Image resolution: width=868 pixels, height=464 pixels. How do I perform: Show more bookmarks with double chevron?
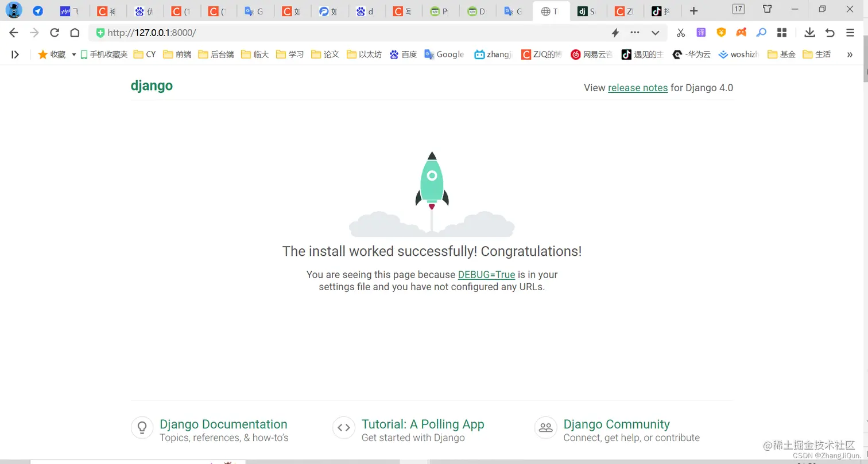coord(850,54)
